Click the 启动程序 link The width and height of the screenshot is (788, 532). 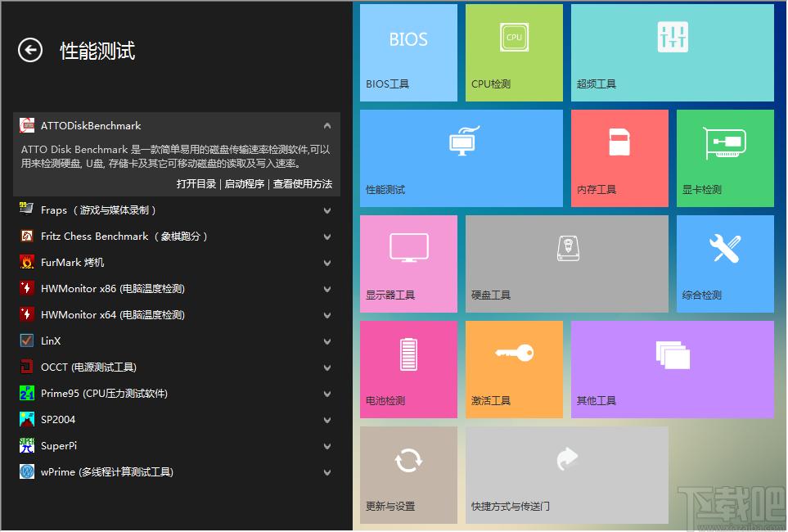tap(244, 184)
